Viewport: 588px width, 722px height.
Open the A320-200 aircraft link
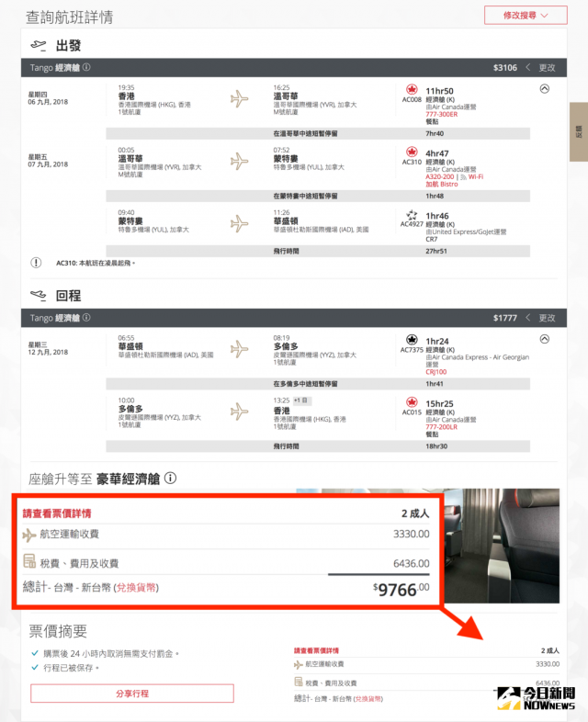pyautogui.click(x=440, y=176)
